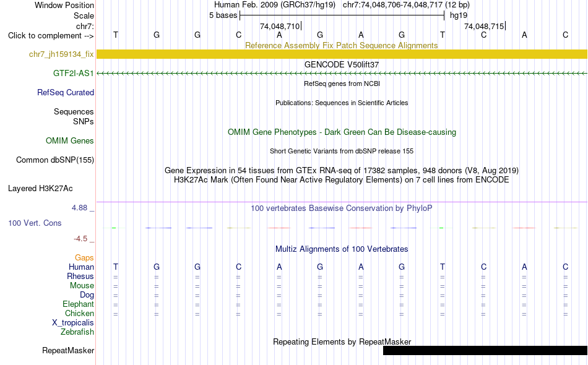
Task: Click the Scale label in the ruler
Action: click(84, 16)
